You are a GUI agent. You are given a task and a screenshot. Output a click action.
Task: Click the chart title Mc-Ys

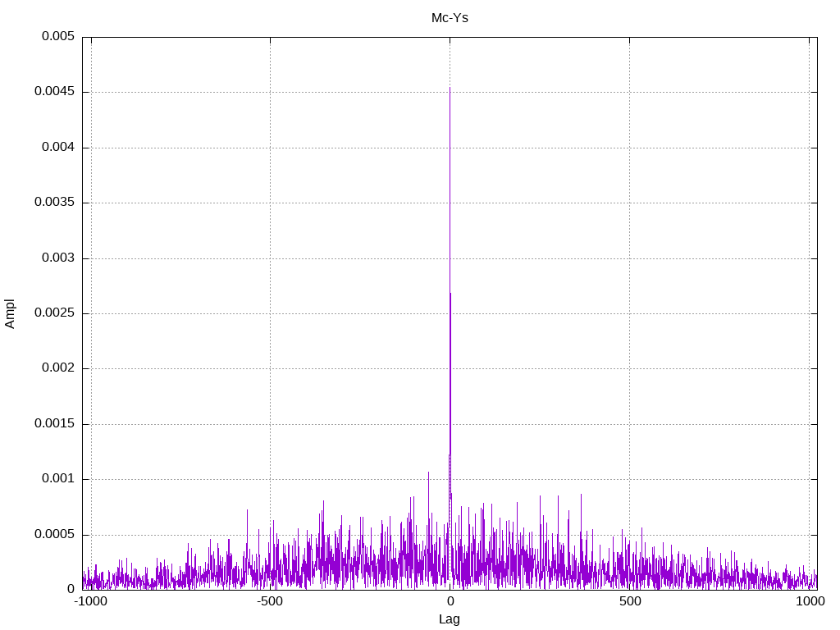[450, 17]
